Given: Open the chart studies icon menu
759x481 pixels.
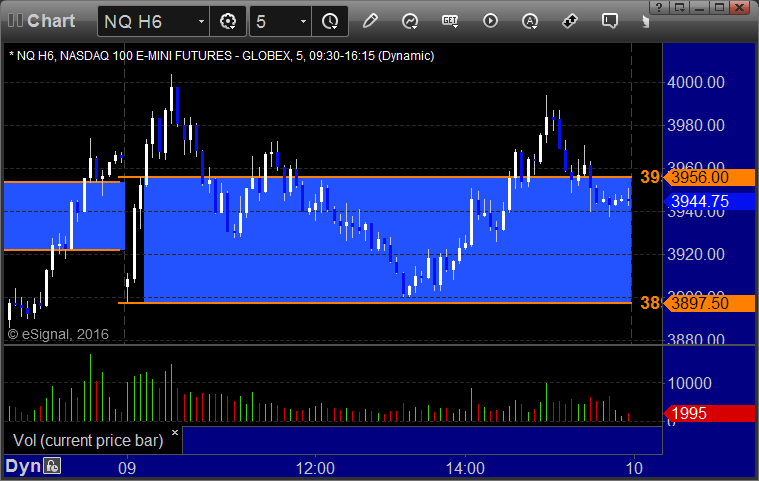Looking at the screenshot, I should pos(410,21).
